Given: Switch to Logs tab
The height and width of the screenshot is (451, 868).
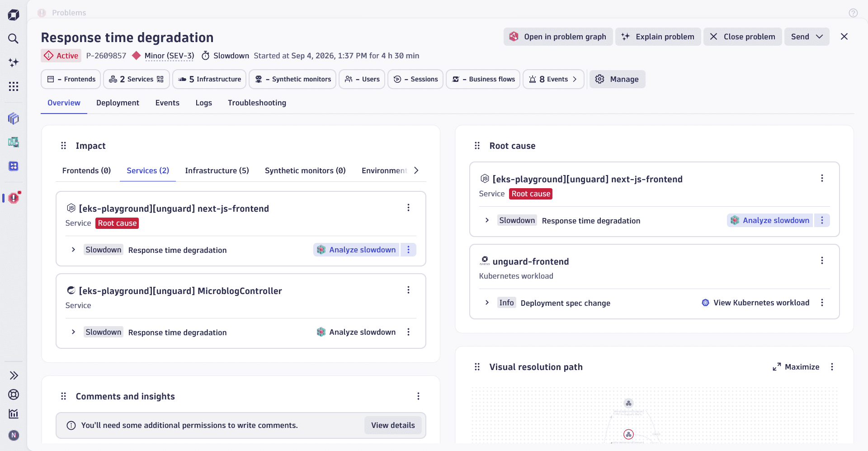Looking at the screenshot, I should [204, 103].
